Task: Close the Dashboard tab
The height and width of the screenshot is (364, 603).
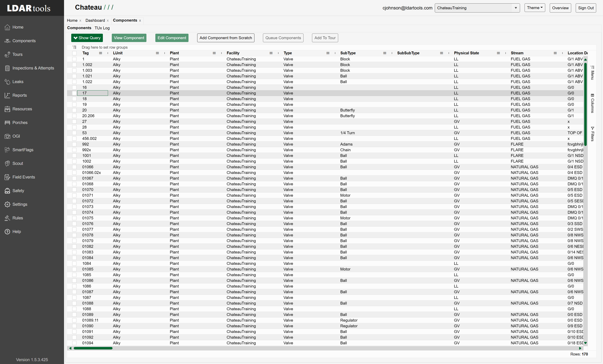Action: coord(108,21)
